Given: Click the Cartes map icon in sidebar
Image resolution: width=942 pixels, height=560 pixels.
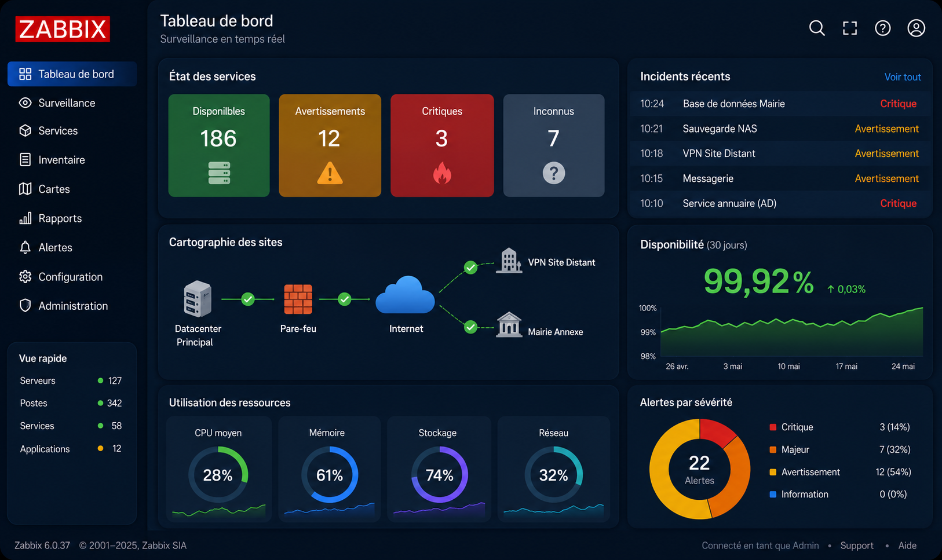Looking at the screenshot, I should coord(25,189).
